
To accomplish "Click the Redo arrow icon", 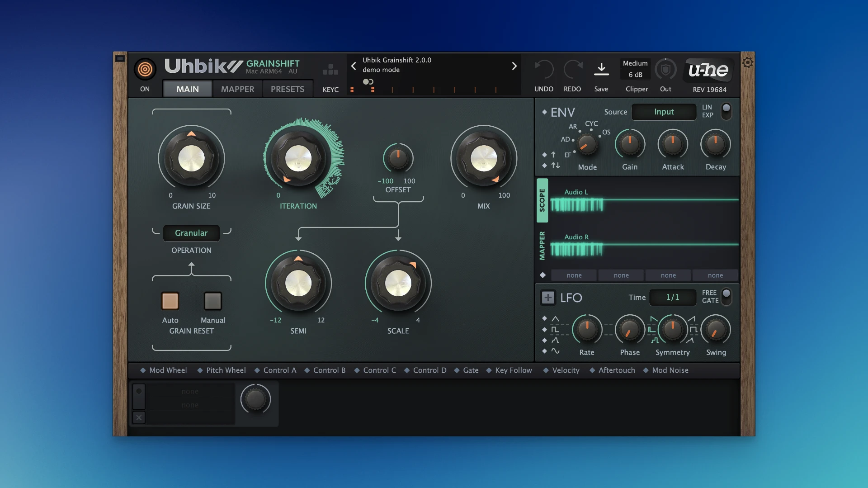I will click(572, 70).
